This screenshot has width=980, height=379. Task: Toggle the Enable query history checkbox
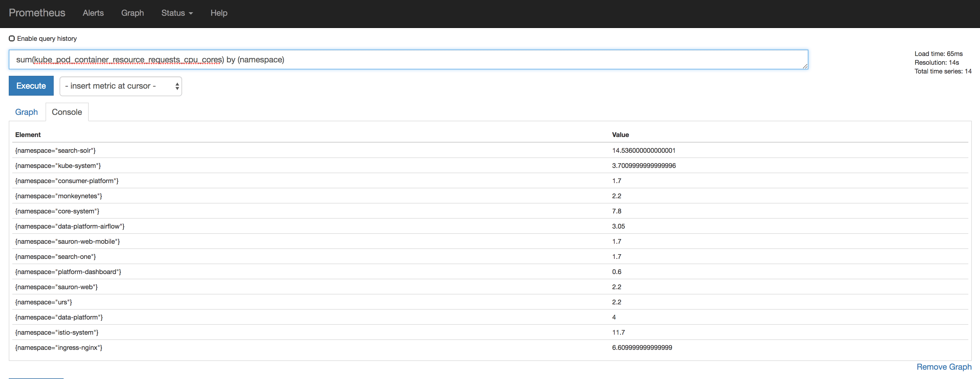[11, 38]
